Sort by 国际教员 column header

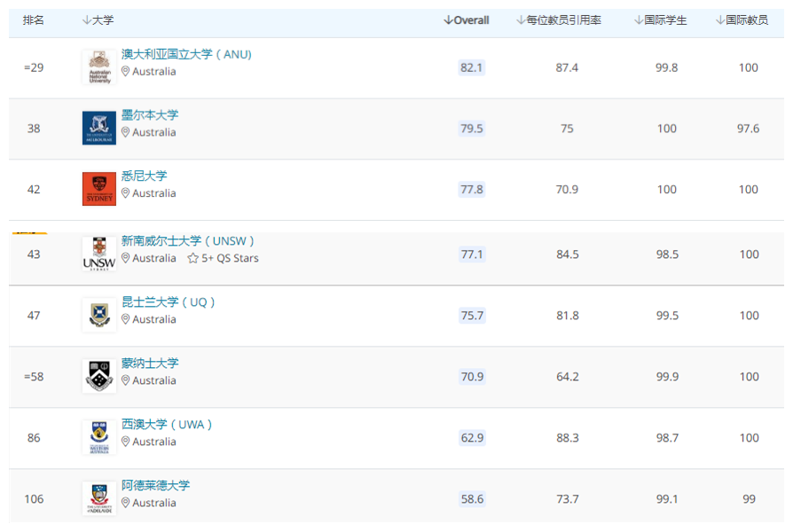coord(742,20)
